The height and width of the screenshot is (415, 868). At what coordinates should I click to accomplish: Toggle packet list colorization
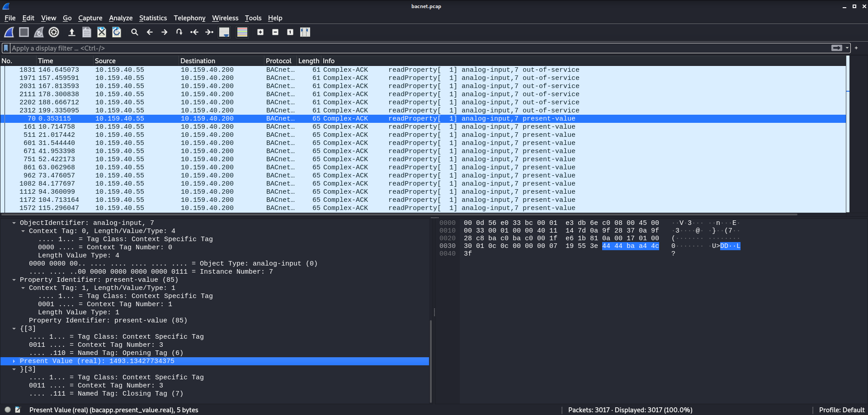[242, 32]
